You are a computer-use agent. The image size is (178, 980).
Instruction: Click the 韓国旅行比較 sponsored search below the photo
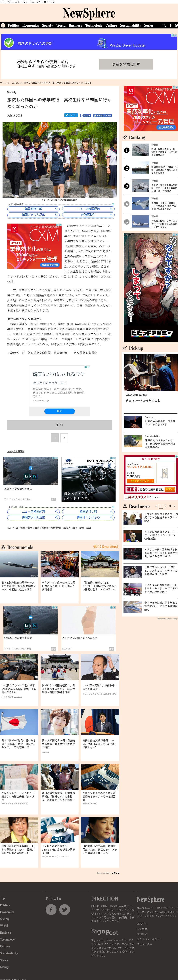[33, 209]
